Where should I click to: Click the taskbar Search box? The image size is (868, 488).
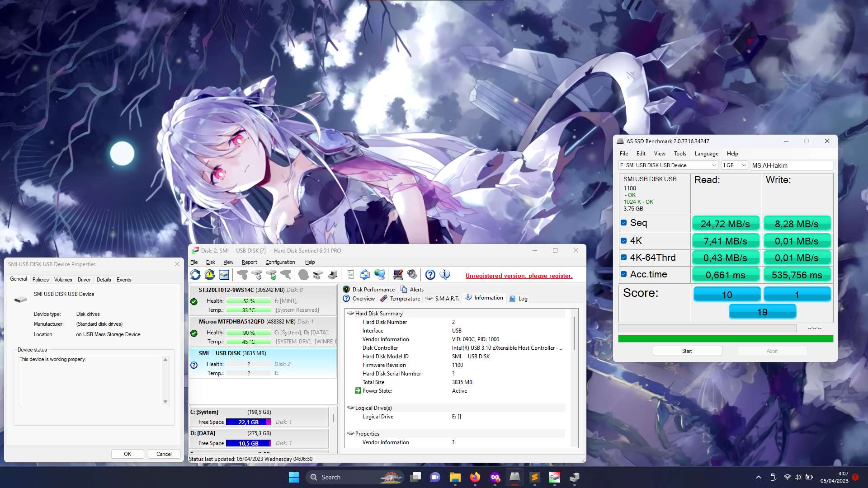point(354,477)
